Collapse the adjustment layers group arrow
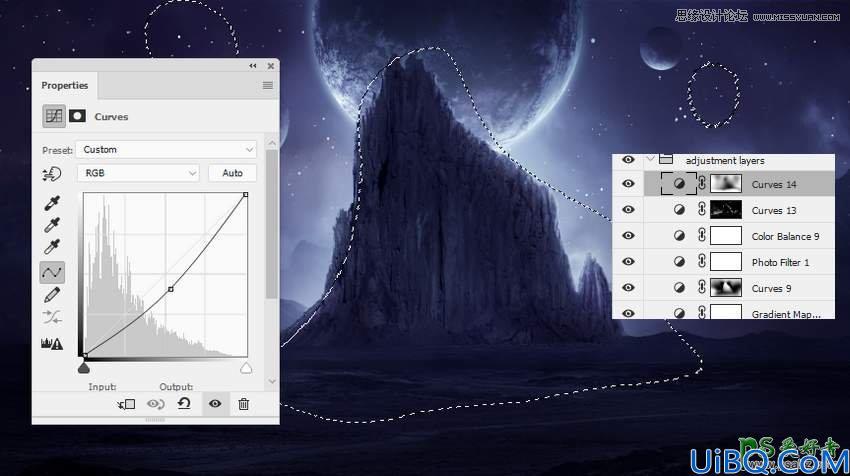850x476 pixels. [651, 159]
